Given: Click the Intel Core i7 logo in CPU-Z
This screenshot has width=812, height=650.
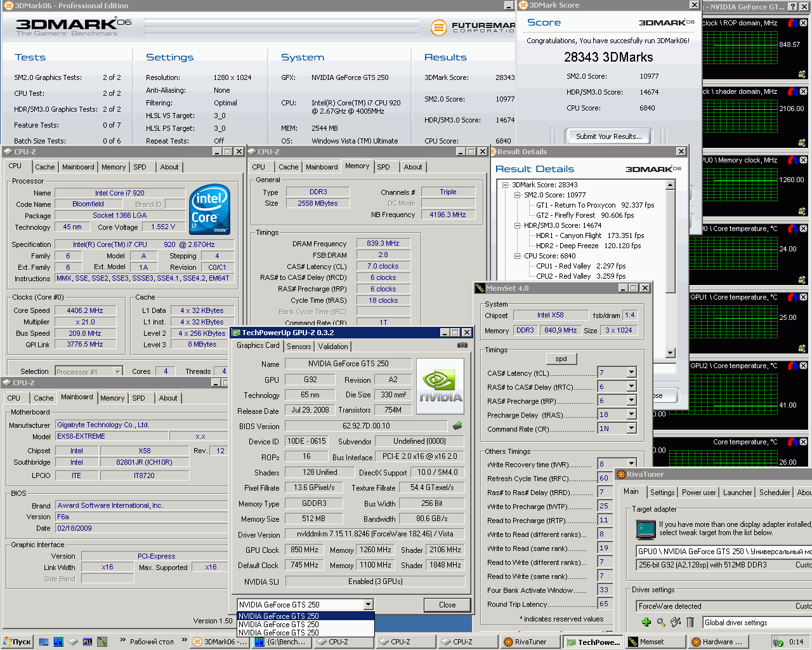Looking at the screenshot, I should pos(210,209).
